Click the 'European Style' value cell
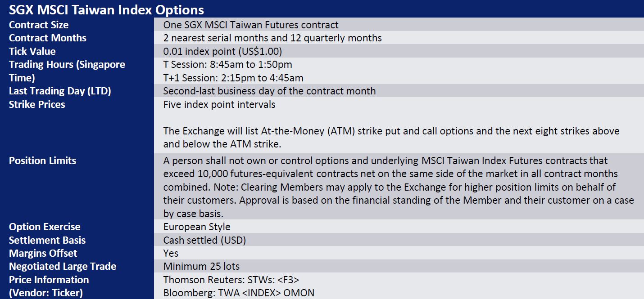Screen dimensions: 644x299 pyautogui.click(x=197, y=227)
